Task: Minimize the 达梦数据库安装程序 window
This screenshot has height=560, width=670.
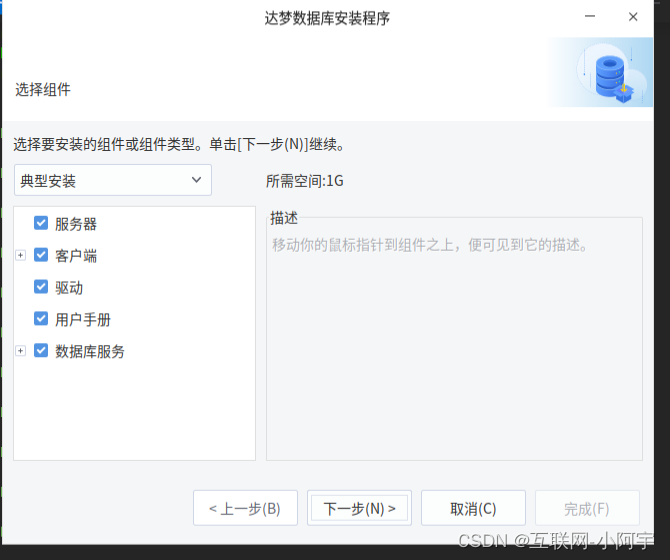Action: 590,16
